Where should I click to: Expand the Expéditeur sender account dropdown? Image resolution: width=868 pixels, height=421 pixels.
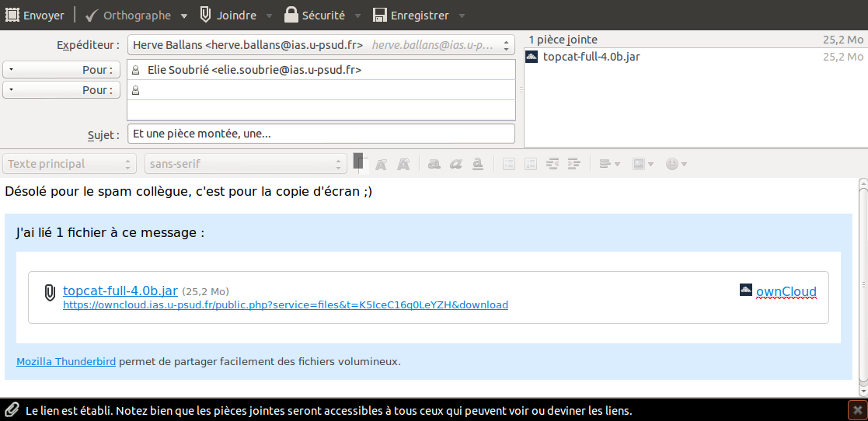coord(320,45)
